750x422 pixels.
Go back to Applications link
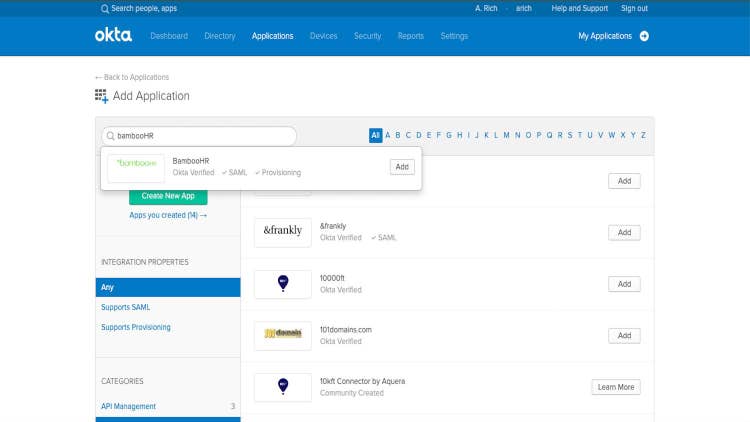(x=132, y=77)
